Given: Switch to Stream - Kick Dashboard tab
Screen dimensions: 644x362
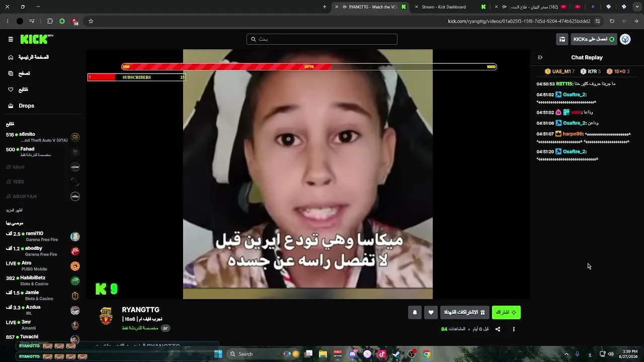Looking at the screenshot, I should pos(451,7).
